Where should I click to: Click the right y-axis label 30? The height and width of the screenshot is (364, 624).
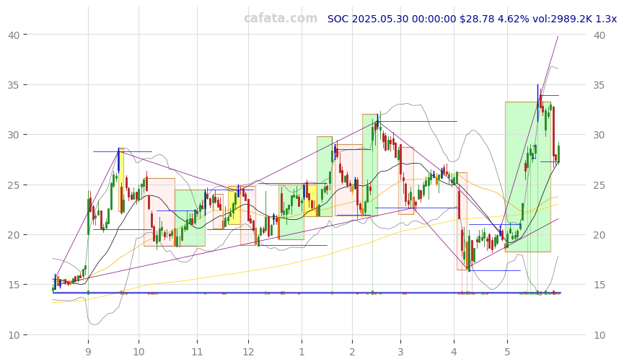point(599,135)
